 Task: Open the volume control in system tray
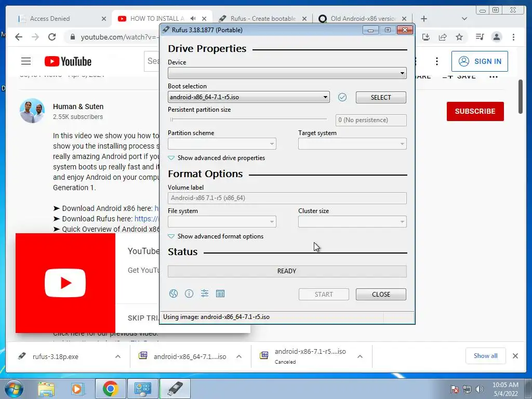coord(480,389)
